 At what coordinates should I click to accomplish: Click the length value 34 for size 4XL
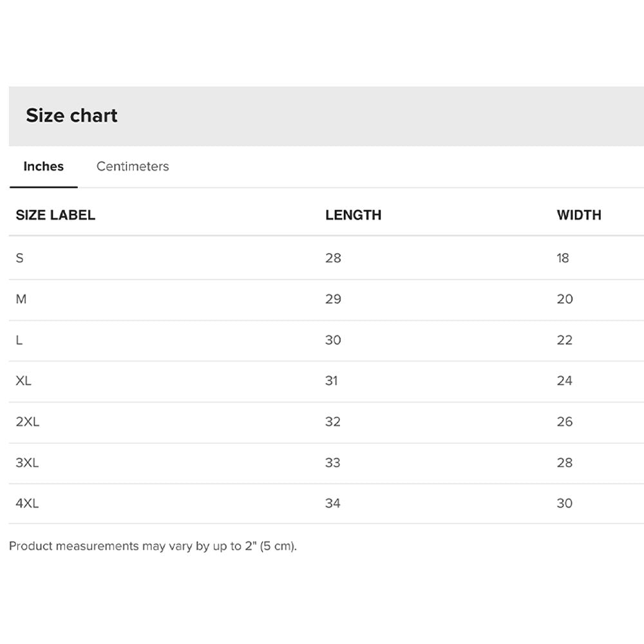pyautogui.click(x=332, y=504)
